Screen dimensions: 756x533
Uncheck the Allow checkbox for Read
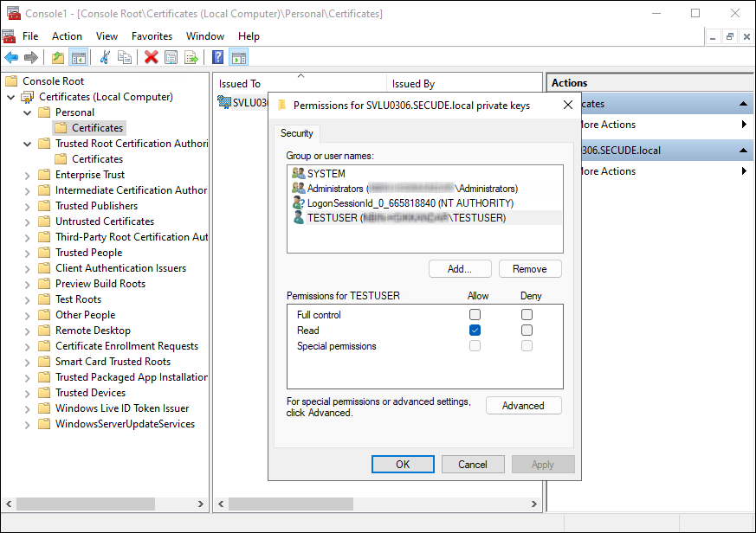tap(475, 331)
